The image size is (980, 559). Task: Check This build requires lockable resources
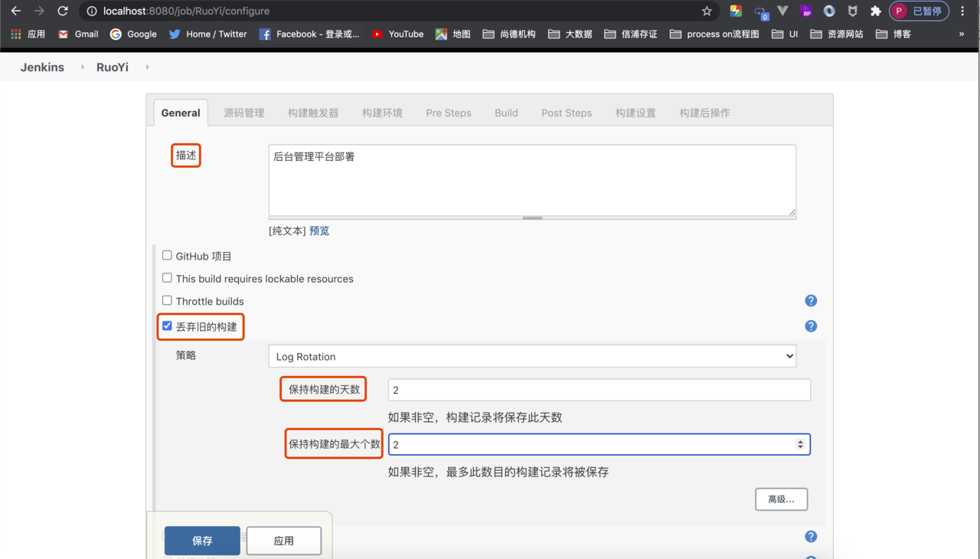click(x=167, y=278)
